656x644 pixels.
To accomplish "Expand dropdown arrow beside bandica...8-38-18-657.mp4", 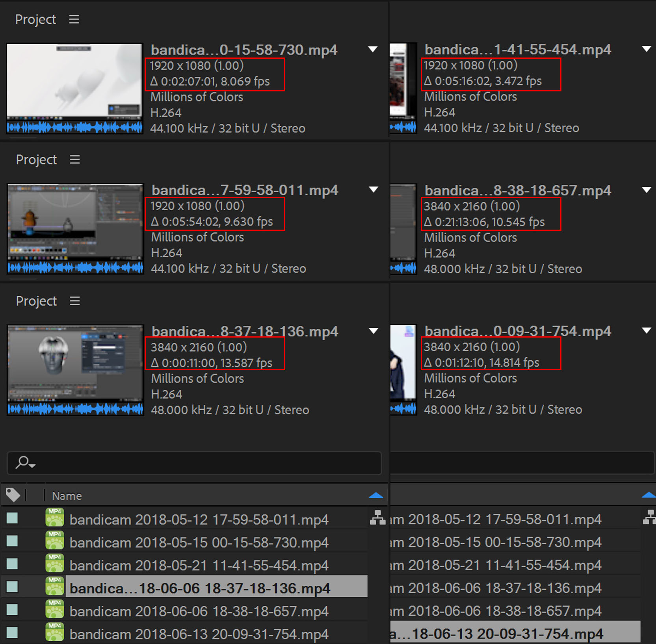I will [x=646, y=190].
